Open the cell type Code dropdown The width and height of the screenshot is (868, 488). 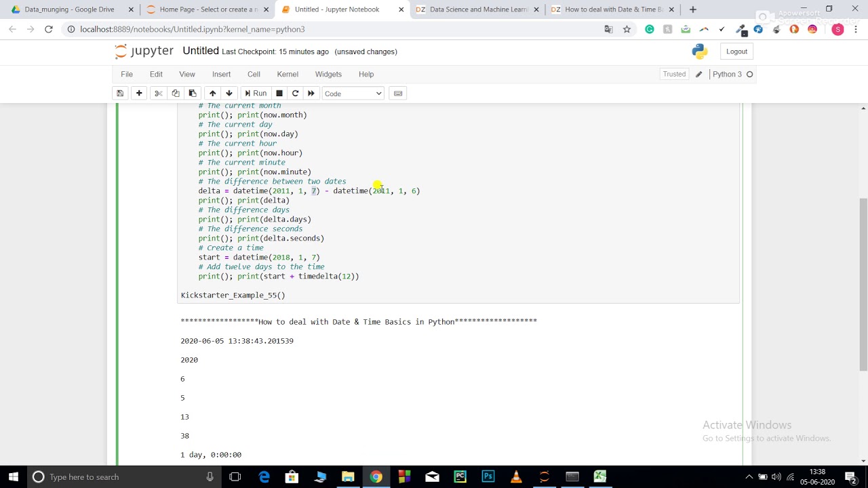[353, 94]
